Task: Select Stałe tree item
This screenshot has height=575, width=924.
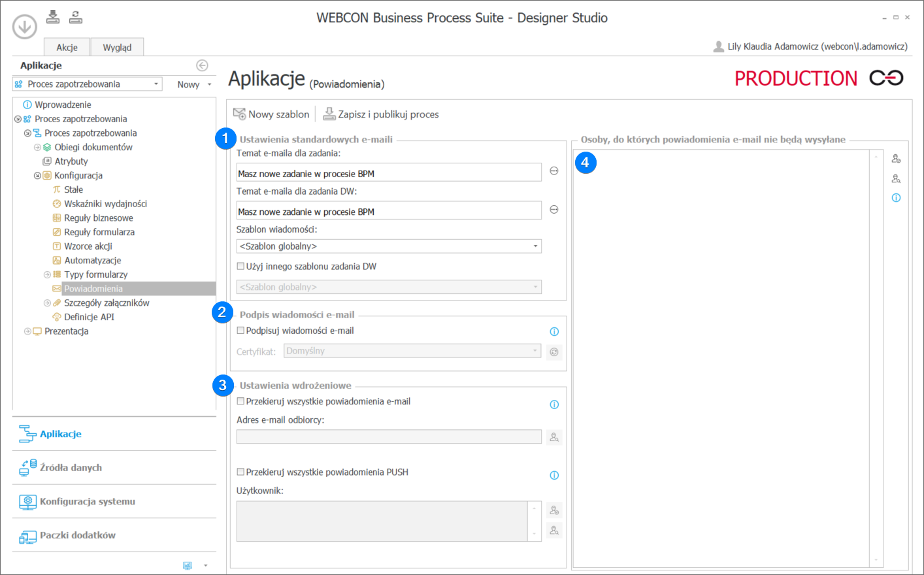Action: pyautogui.click(x=73, y=189)
